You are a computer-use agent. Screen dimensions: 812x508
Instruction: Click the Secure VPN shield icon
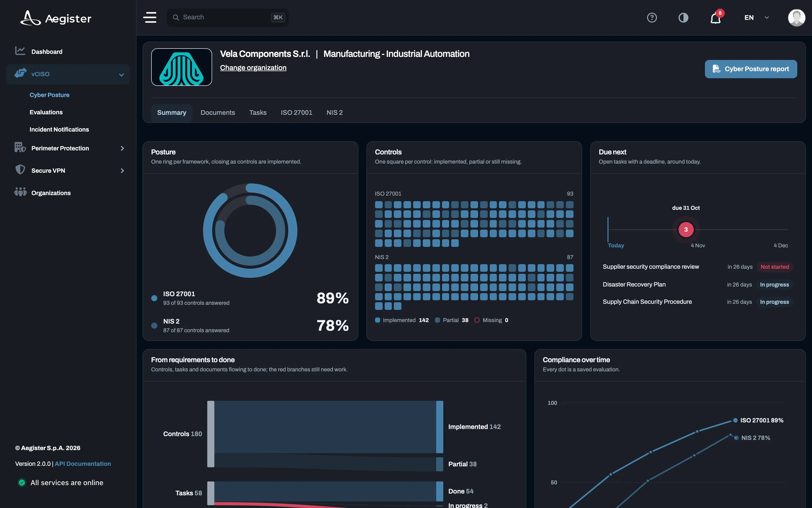(x=20, y=169)
